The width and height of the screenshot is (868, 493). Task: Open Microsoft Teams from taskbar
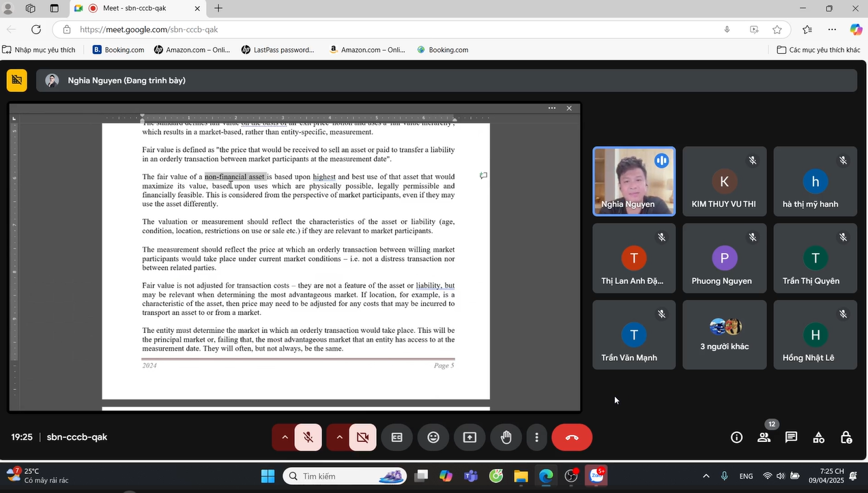(x=471, y=476)
